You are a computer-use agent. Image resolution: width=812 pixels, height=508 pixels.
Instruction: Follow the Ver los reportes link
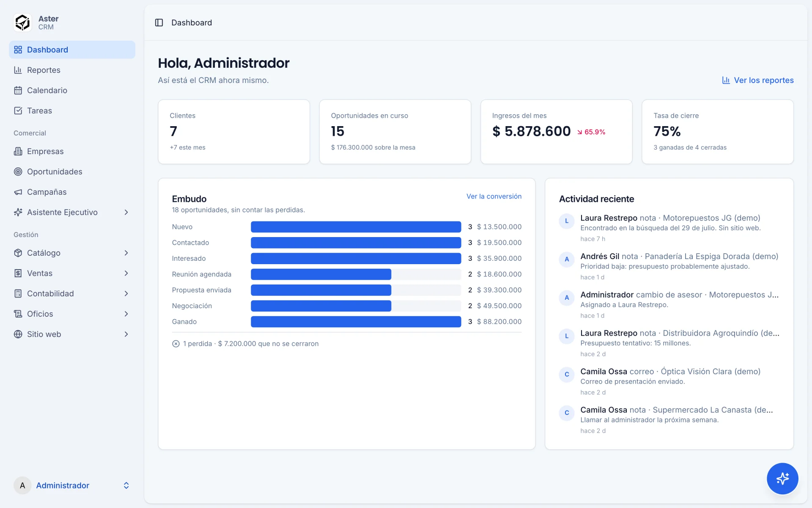pos(758,80)
